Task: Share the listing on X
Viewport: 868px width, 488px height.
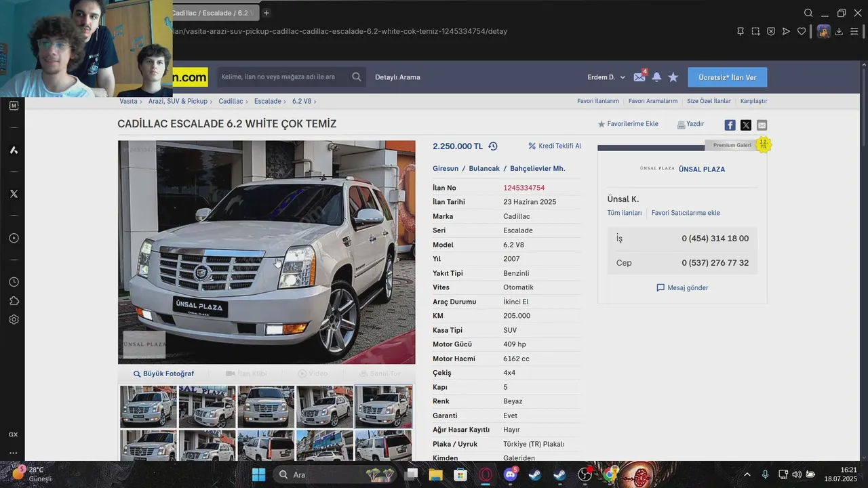Action: (x=746, y=125)
